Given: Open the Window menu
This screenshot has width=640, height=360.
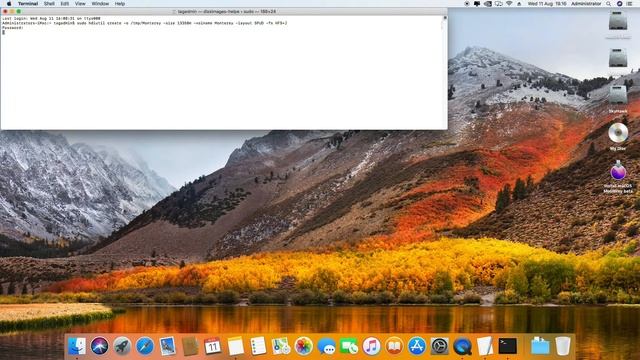Looking at the screenshot, I should pos(100,4).
